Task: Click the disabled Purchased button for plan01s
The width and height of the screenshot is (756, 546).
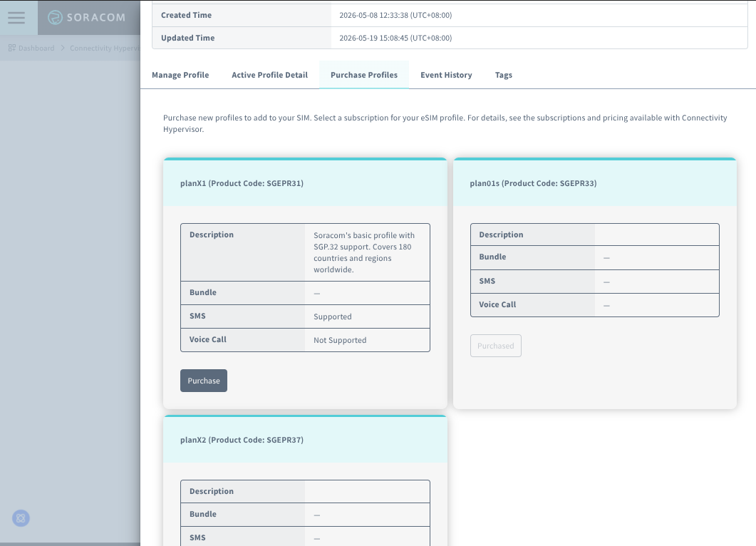Action: click(496, 346)
